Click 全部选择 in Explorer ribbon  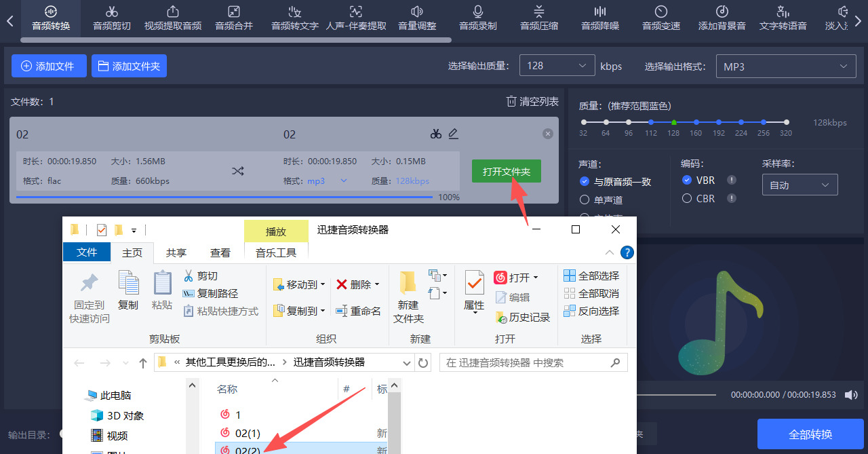591,276
